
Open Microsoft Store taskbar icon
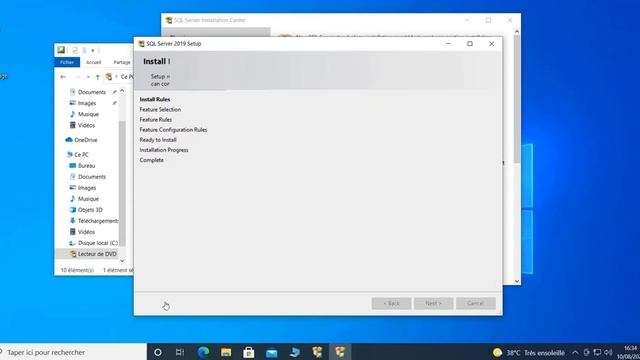coord(249,352)
